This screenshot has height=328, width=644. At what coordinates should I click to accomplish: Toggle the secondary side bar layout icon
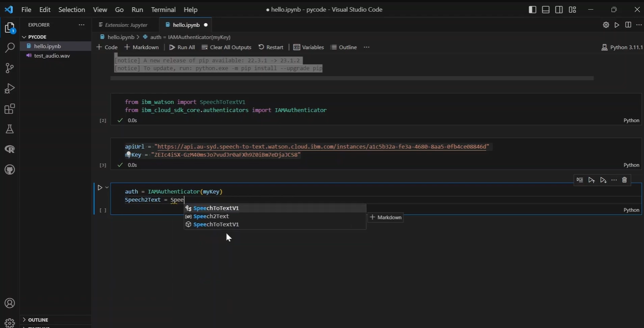[559, 9]
